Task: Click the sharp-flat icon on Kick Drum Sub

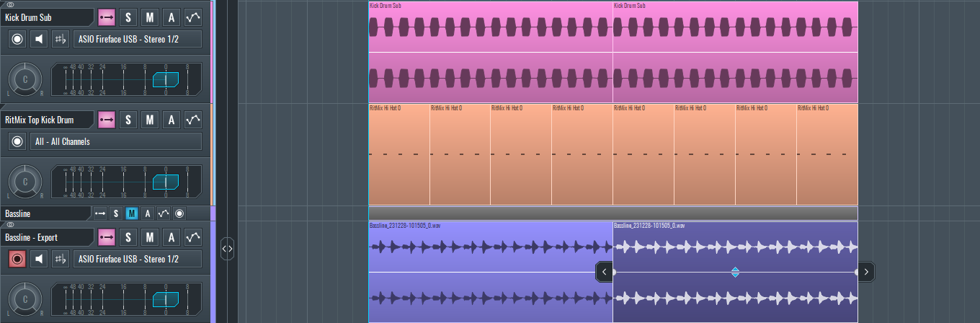Action: click(x=61, y=39)
